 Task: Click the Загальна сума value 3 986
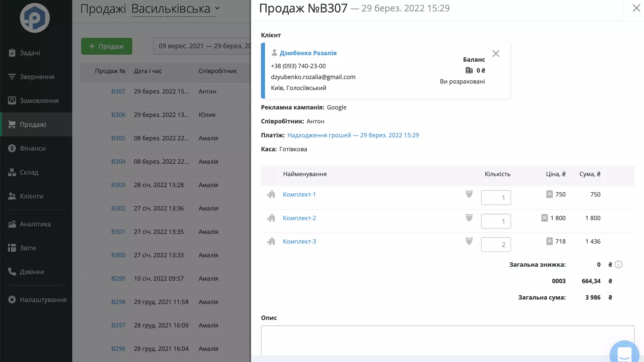coord(593,297)
